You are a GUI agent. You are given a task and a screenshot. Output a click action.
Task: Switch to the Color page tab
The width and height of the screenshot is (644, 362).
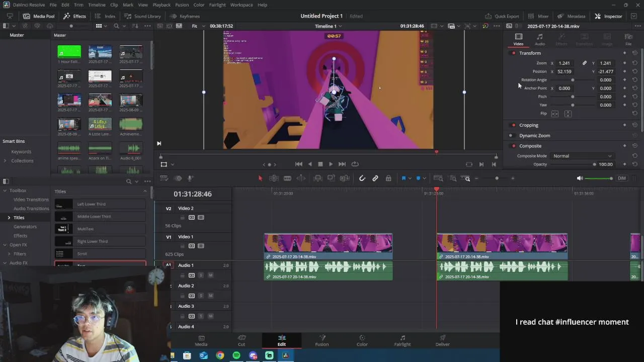click(362, 340)
